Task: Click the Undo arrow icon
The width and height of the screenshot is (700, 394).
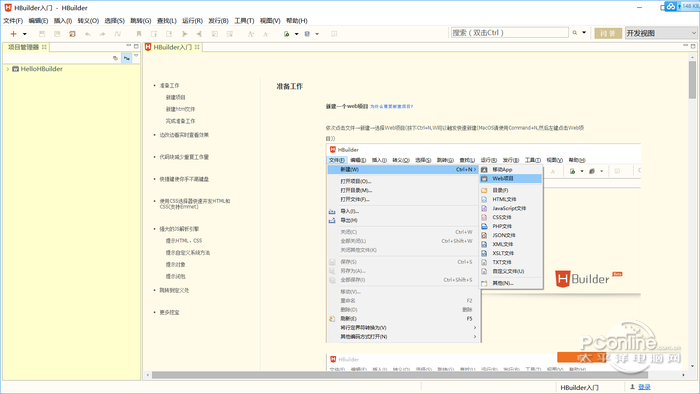Action: point(88,34)
